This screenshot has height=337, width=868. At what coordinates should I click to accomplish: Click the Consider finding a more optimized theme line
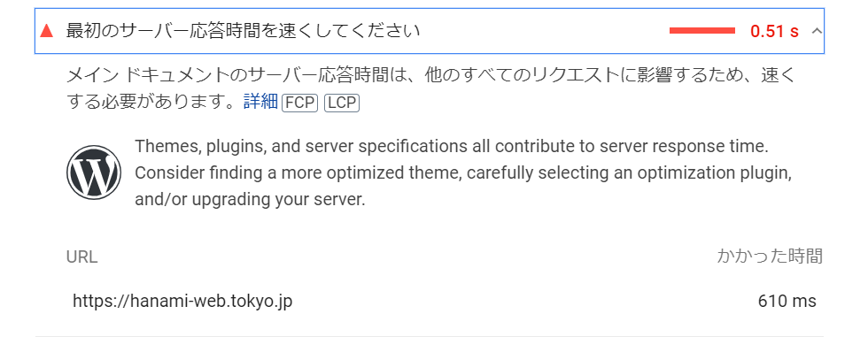463,172
